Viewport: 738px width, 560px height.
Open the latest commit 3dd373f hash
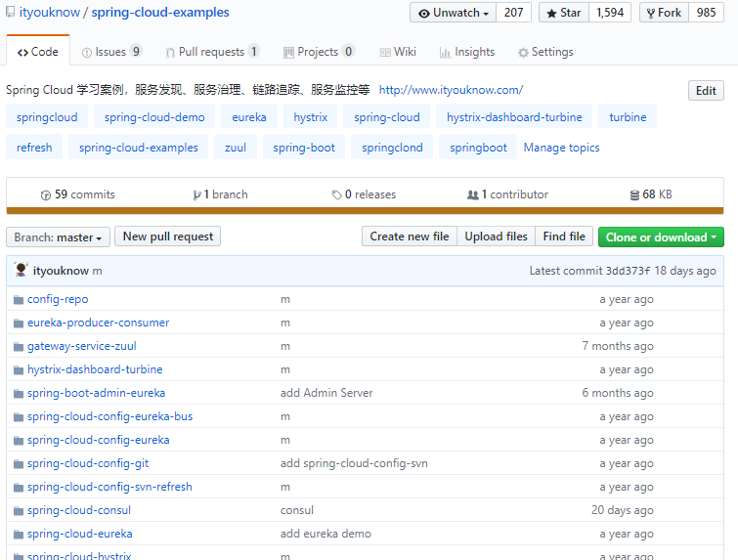(628, 271)
